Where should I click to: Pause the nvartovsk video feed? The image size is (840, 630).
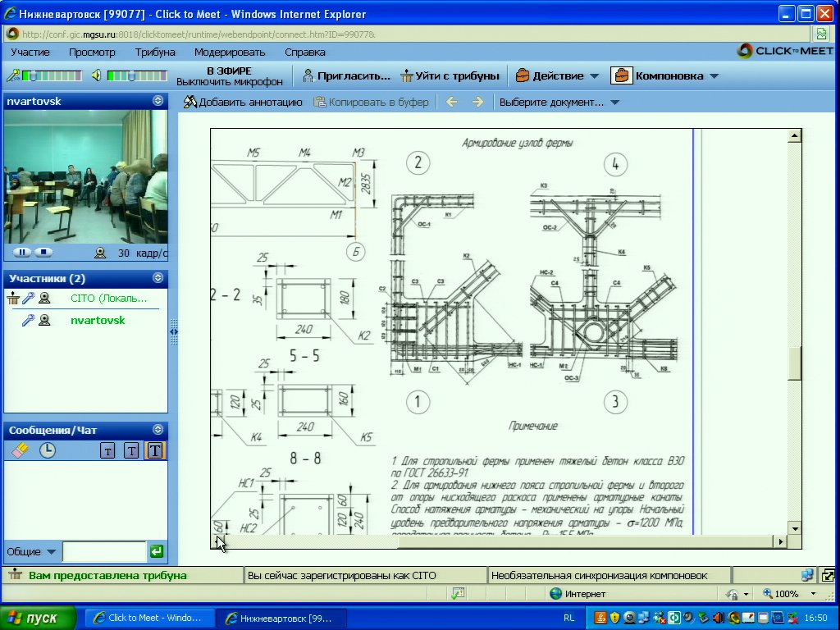pyautogui.click(x=22, y=253)
